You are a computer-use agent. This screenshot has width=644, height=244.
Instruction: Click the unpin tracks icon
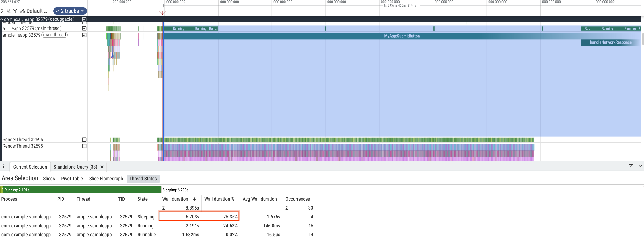coord(9,11)
